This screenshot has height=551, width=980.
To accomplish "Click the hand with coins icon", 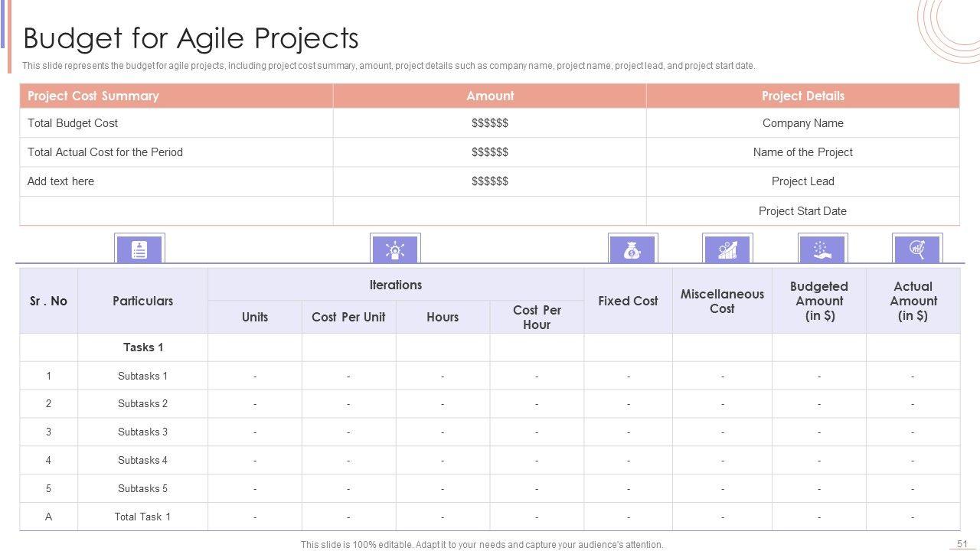I will coord(822,249).
